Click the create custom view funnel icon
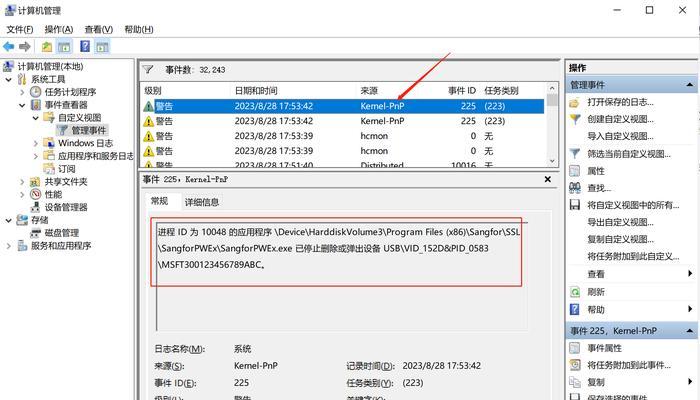 575,119
